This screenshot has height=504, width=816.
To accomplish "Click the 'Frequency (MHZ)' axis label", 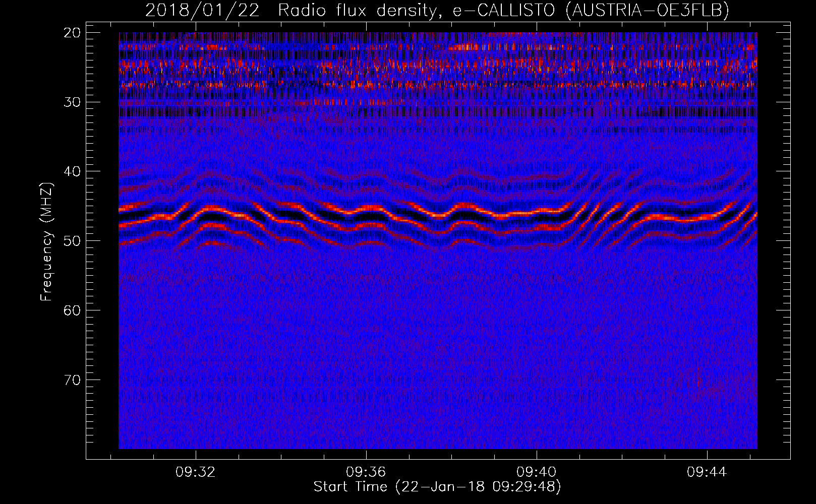I will pyautogui.click(x=46, y=242).
